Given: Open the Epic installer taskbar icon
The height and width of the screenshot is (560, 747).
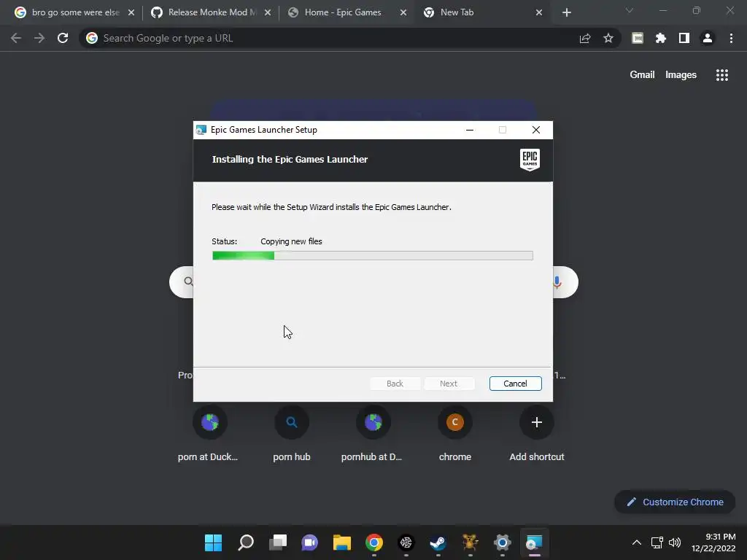Looking at the screenshot, I should tap(534, 542).
